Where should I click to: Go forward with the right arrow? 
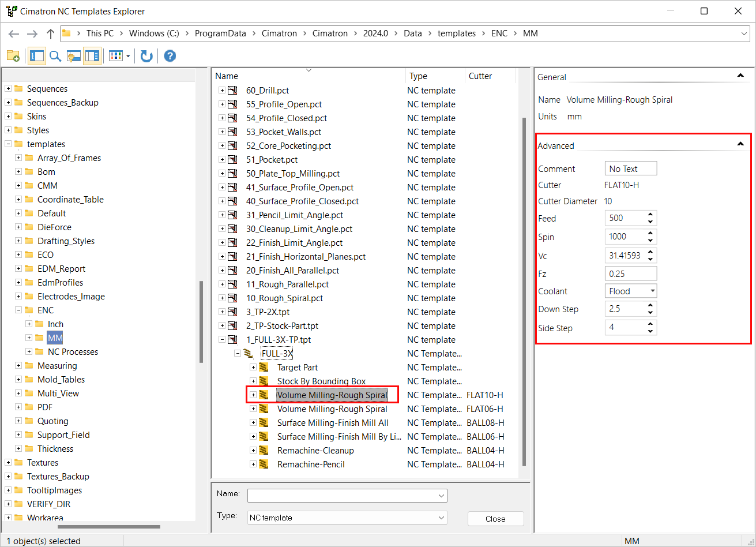pos(32,33)
